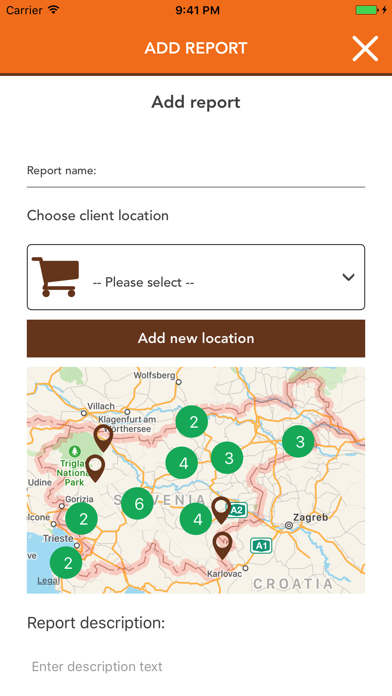Screen dimensions: 392x696
Task: Tap brown pin next to A2 sign
Action: [221, 510]
